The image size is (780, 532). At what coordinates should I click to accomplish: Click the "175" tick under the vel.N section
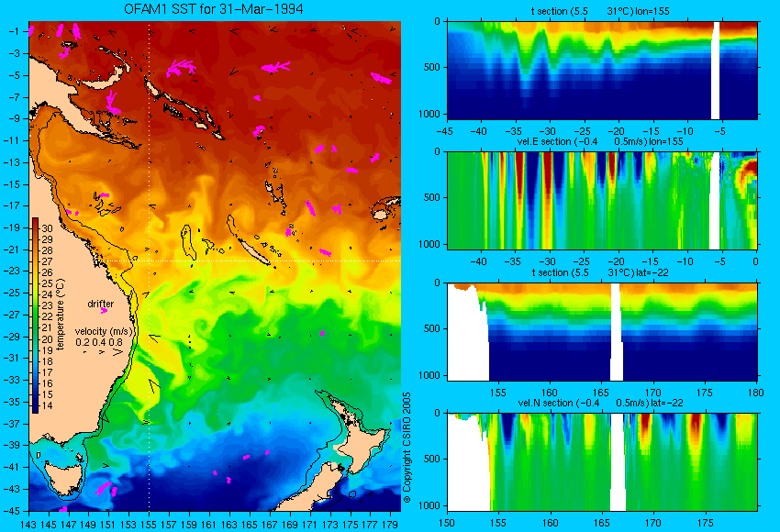point(706,523)
